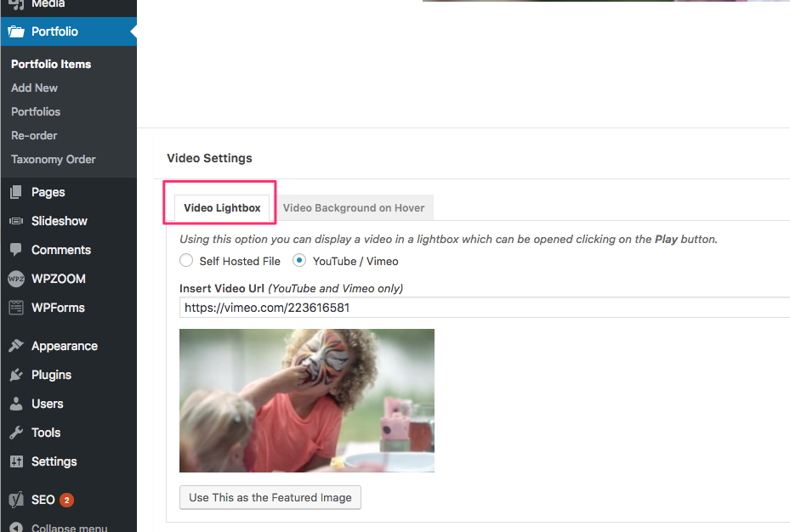Open the Add New portfolio link

(34, 88)
